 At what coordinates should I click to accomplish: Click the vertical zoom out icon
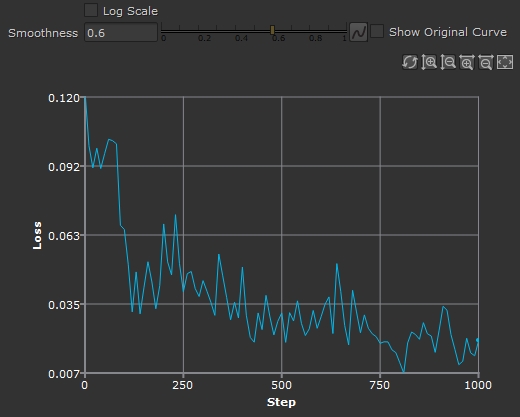pos(448,62)
